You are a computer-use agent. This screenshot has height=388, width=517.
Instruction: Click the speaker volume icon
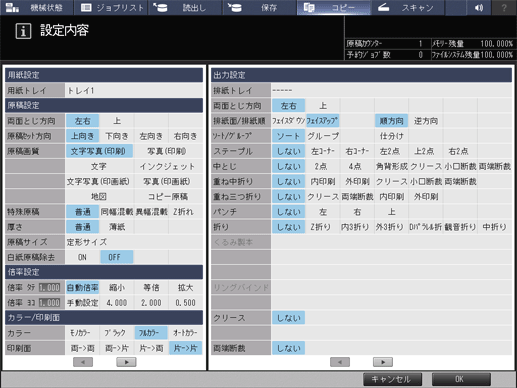click(479, 7)
